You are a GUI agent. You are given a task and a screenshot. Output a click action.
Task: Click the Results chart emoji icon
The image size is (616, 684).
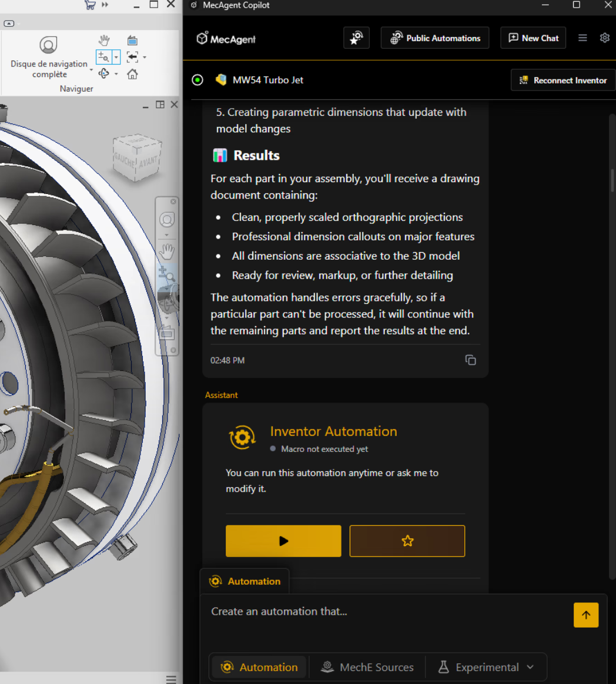tap(220, 155)
